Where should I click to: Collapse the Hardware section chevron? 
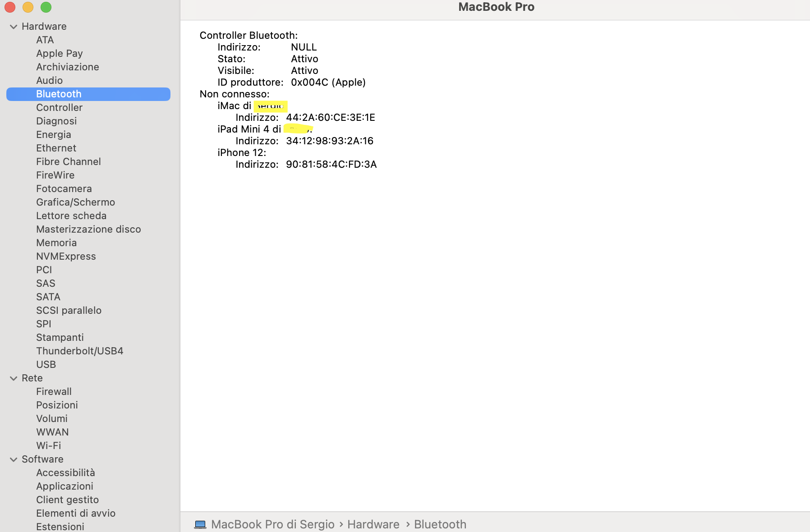tap(14, 27)
